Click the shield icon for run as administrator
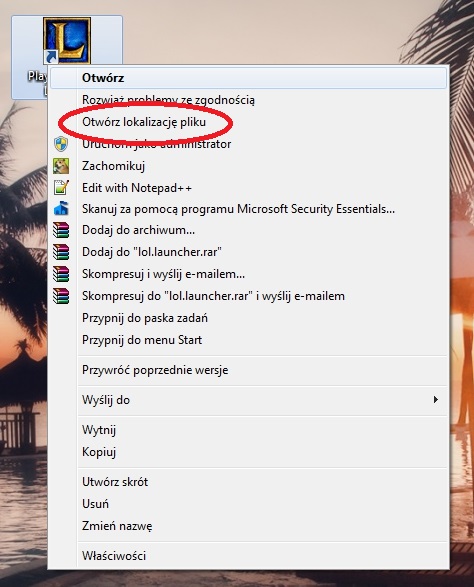Viewport: 474px width, 587px height. [x=61, y=144]
